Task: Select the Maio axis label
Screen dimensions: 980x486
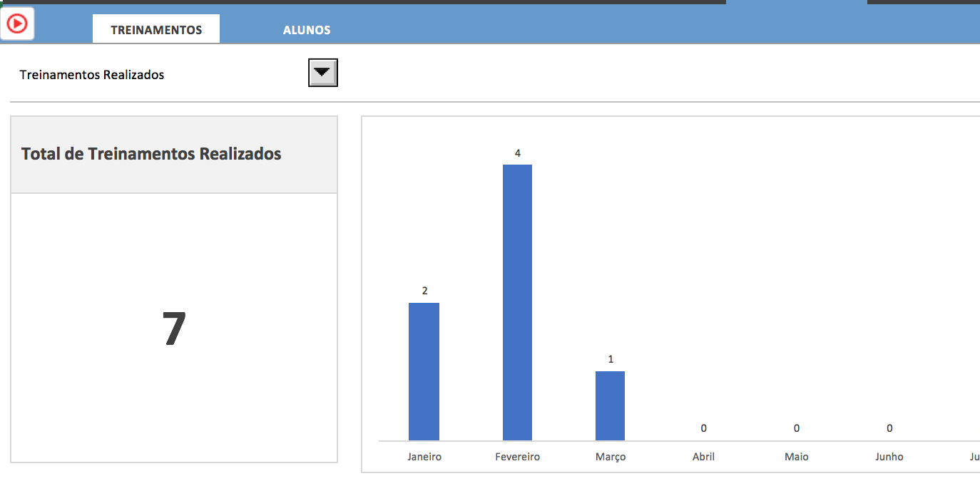Action: (x=796, y=457)
